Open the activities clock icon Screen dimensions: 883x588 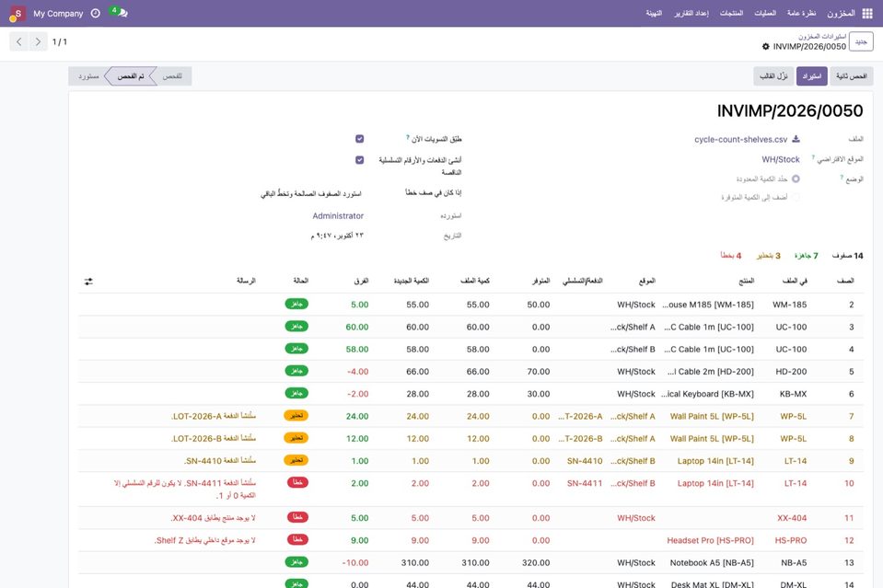pos(96,13)
